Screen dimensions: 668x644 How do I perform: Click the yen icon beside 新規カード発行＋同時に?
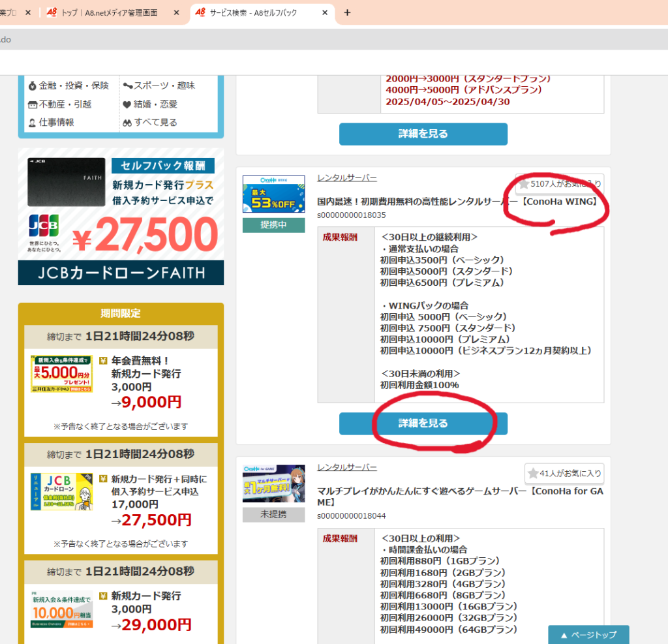(103, 479)
